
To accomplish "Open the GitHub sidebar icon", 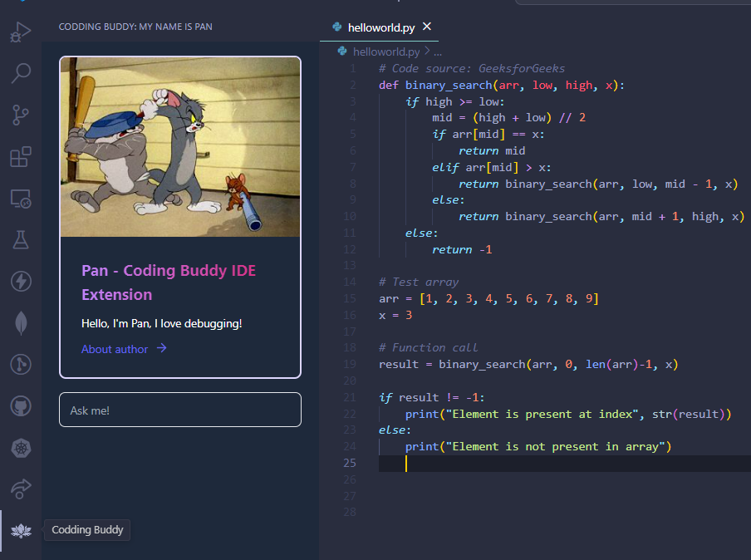I will coord(21,406).
